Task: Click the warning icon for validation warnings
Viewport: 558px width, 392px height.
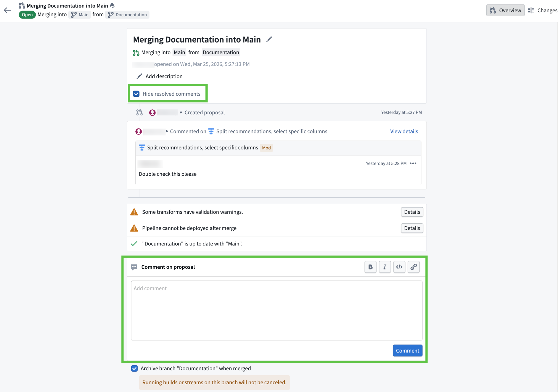Action: tap(134, 212)
